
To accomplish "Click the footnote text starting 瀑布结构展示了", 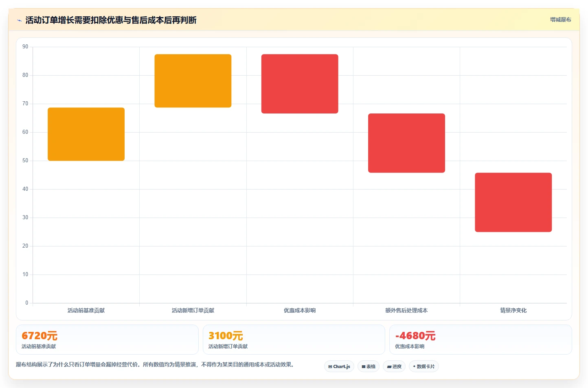I will 155,364.
